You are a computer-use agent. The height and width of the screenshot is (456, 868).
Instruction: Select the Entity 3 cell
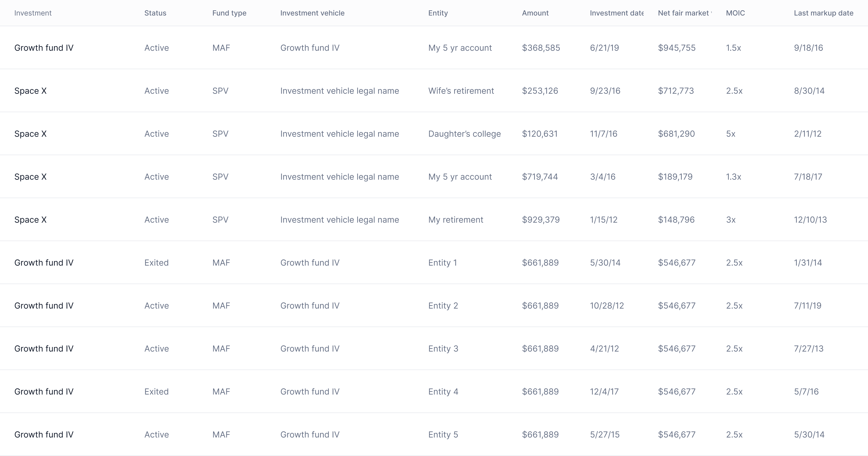click(x=443, y=349)
